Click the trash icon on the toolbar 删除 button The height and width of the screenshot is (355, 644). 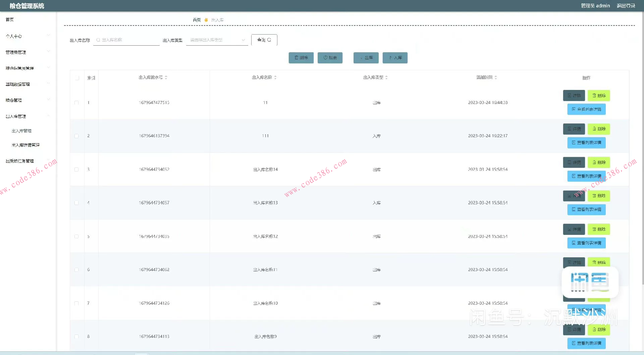click(x=297, y=58)
